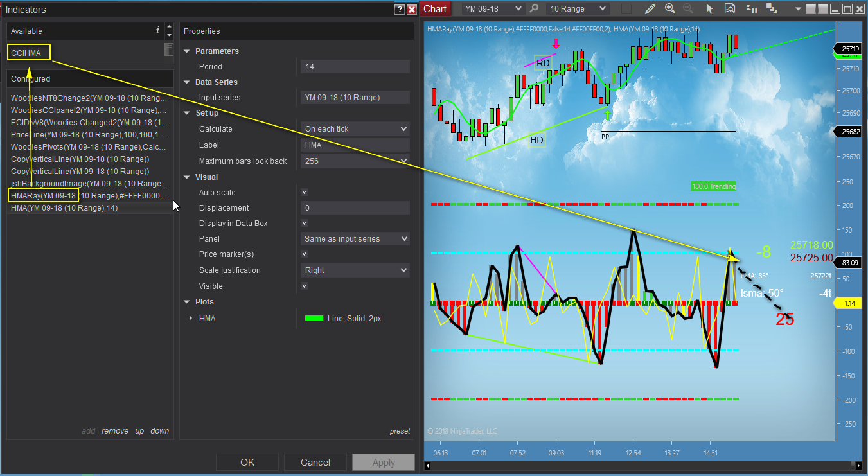
Task: Click the up arrow in Available header
Action: pyautogui.click(x=169, y=27)
